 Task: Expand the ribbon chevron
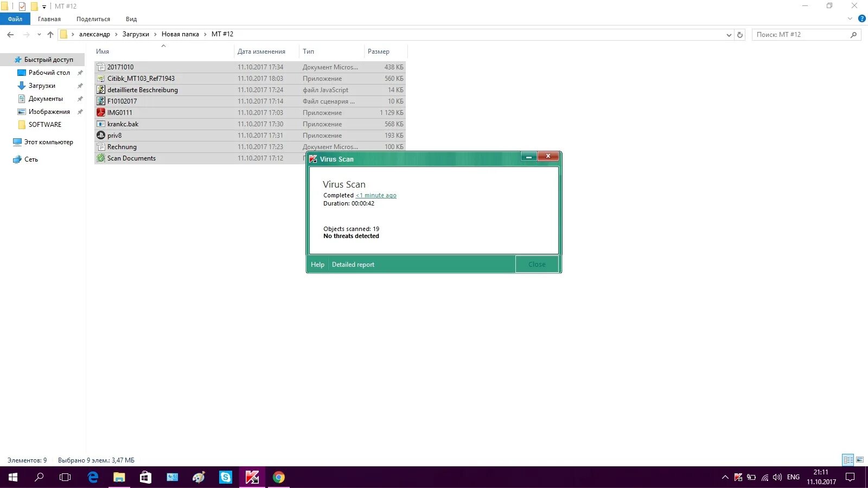click(850, 18)
